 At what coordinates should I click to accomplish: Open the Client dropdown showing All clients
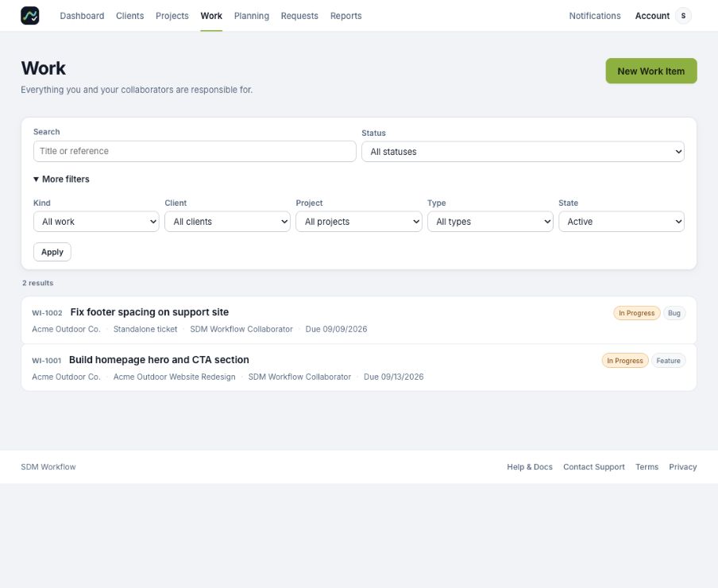228,222
